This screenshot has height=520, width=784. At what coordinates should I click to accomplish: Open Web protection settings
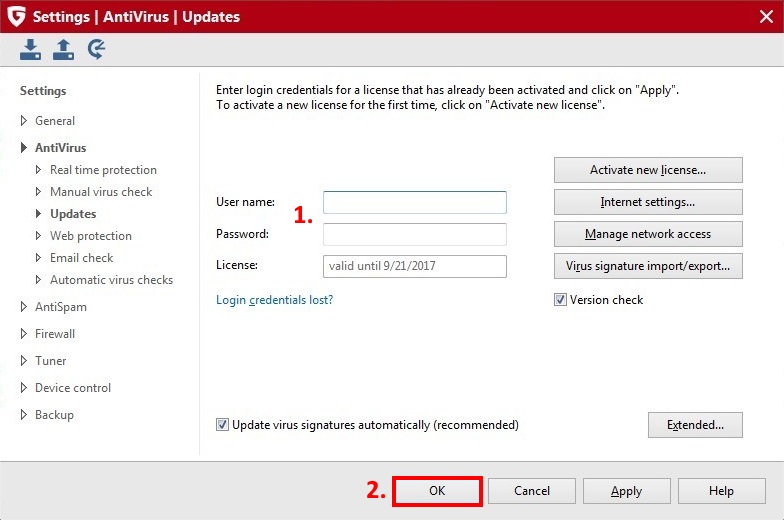[91, 236]
